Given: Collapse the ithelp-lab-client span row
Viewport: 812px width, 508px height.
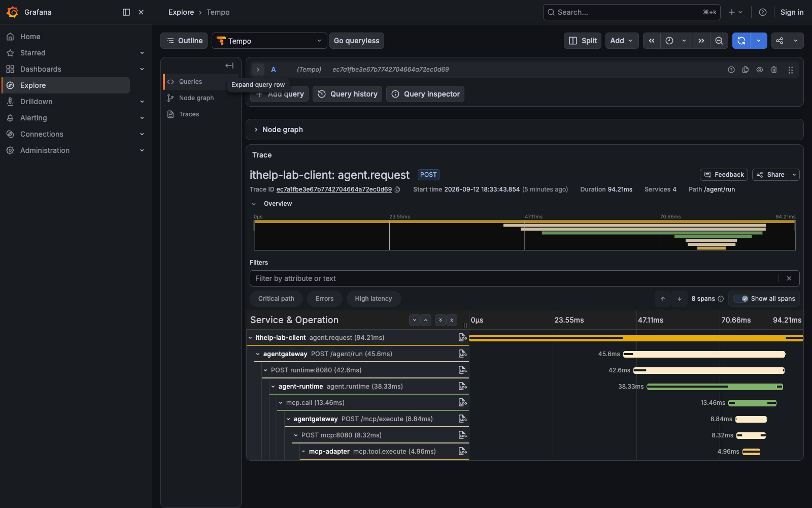Looking at the screenshot, I should (250, 338).
